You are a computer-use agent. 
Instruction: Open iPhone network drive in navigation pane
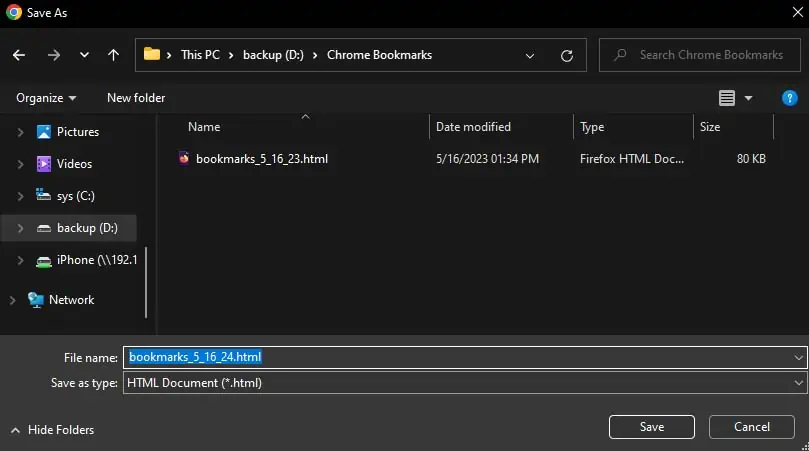(x=97, y=260)
